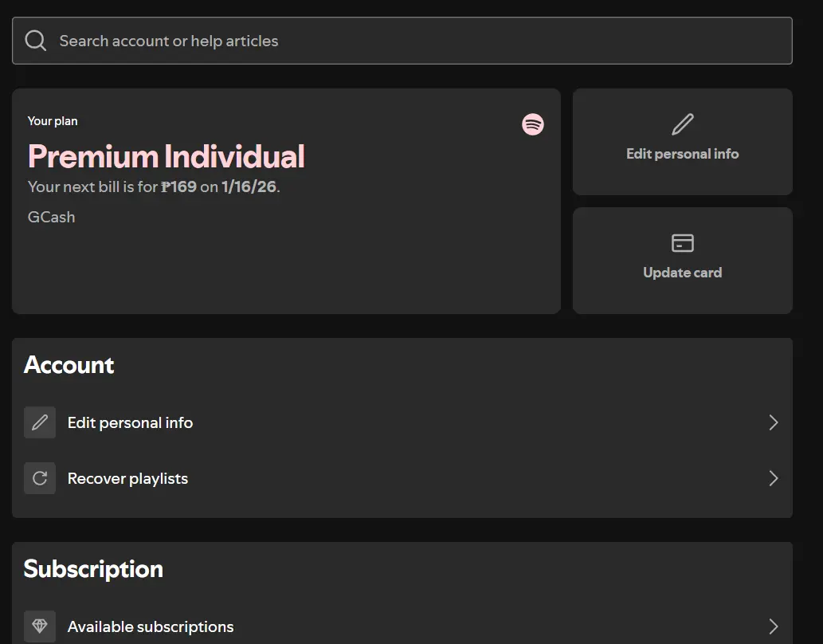
Task: Click pencil icon above Edit personal info
Action: tap(682, 124)
